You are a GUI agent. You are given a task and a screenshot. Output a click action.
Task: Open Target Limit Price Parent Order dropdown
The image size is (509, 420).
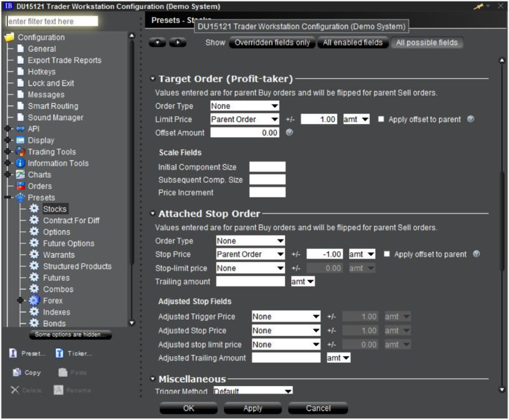(245, 119)
